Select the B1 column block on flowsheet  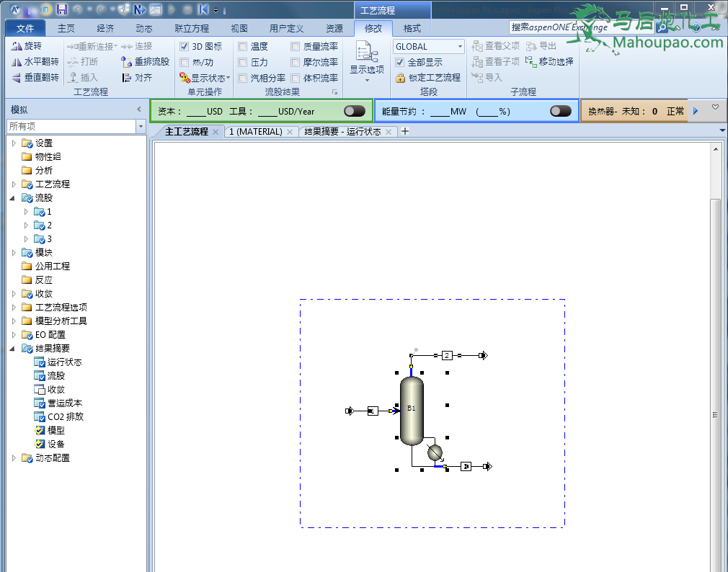412,411
